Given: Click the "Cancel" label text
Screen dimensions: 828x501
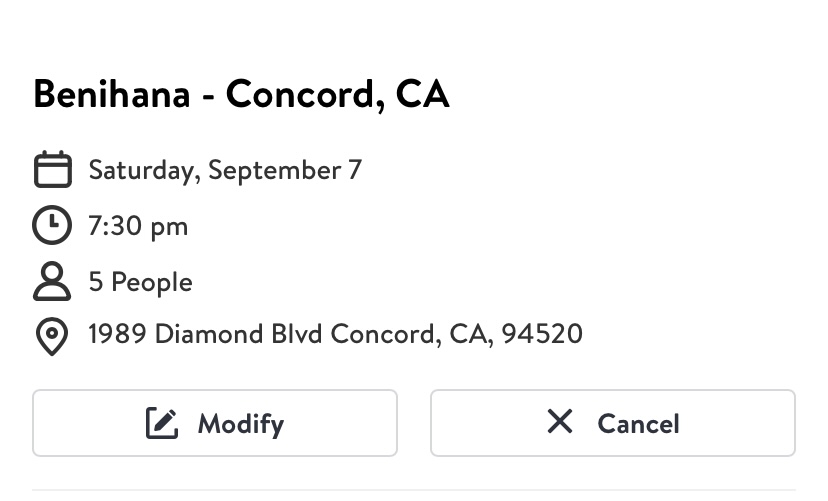Looking at the screenshot, I should point(639,424).
